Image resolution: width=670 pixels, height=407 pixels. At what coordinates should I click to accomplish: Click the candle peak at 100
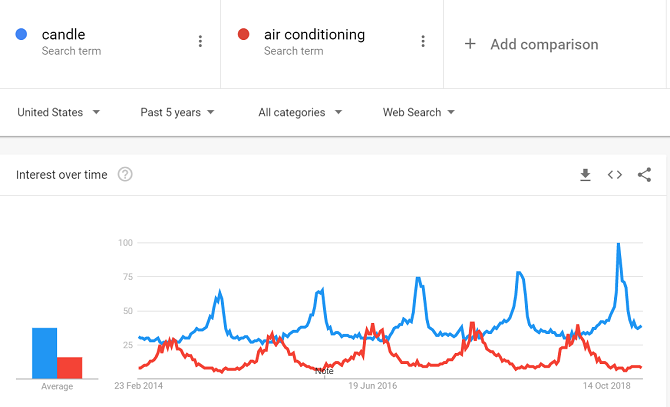[x=618, y=243]
